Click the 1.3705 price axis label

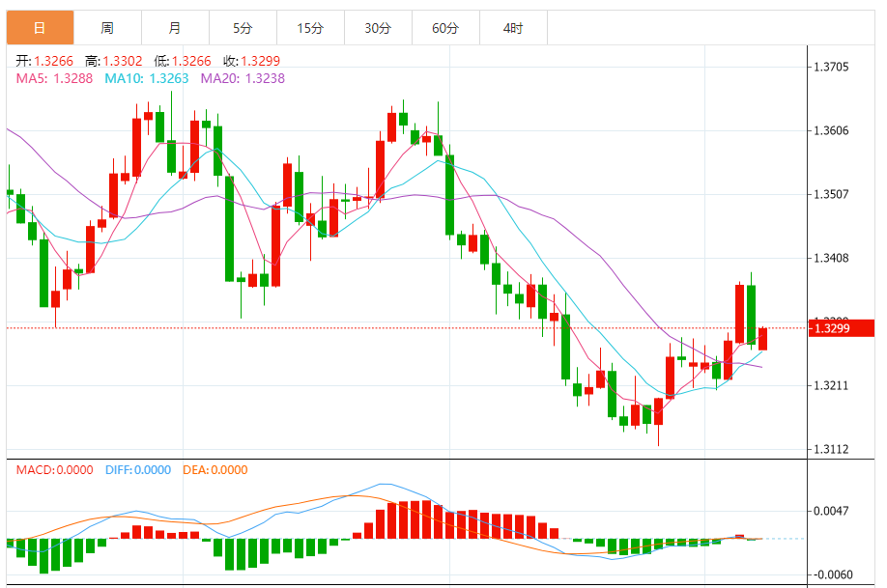point(831,68)
